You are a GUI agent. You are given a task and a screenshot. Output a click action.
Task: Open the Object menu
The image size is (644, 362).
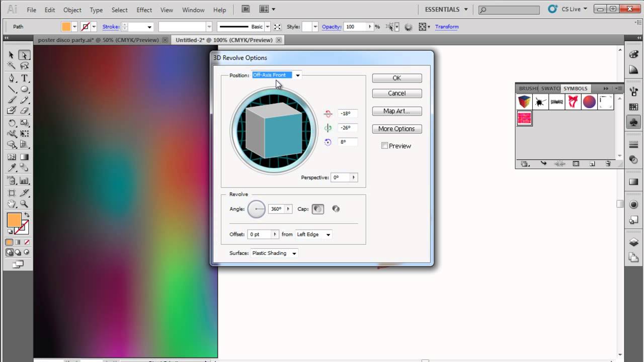pos(72,10)
